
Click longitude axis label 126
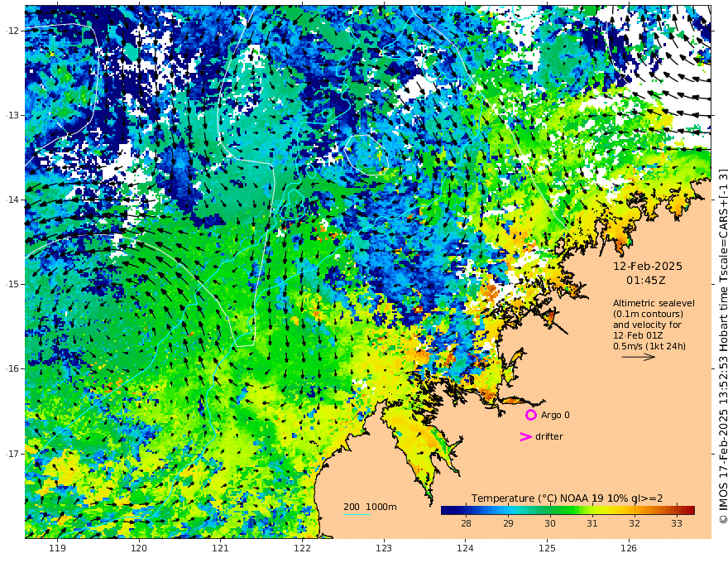pyautogui.click(x=629, y=548)
